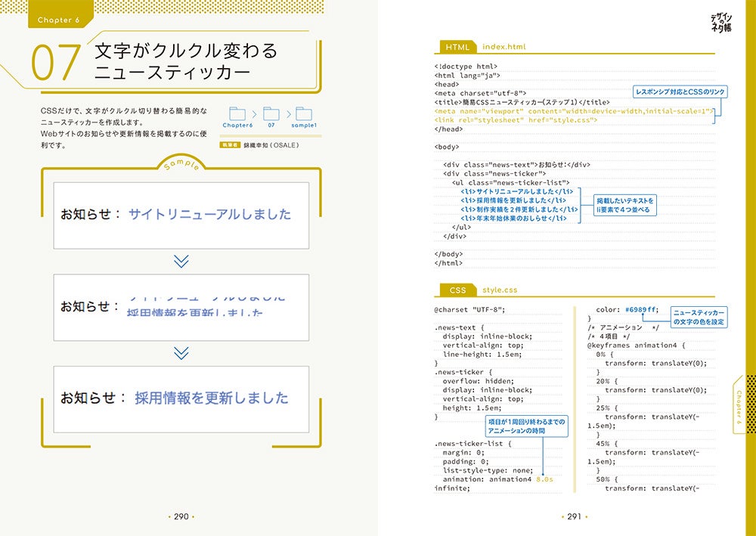Click the <html lang="ja"> line
Viewport: 756px width, 536px height.
click(x=467, y=75)
